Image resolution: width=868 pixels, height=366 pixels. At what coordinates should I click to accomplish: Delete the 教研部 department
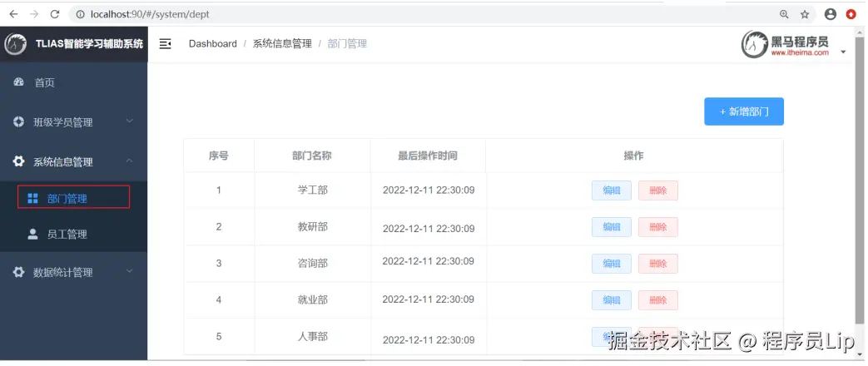657,227
